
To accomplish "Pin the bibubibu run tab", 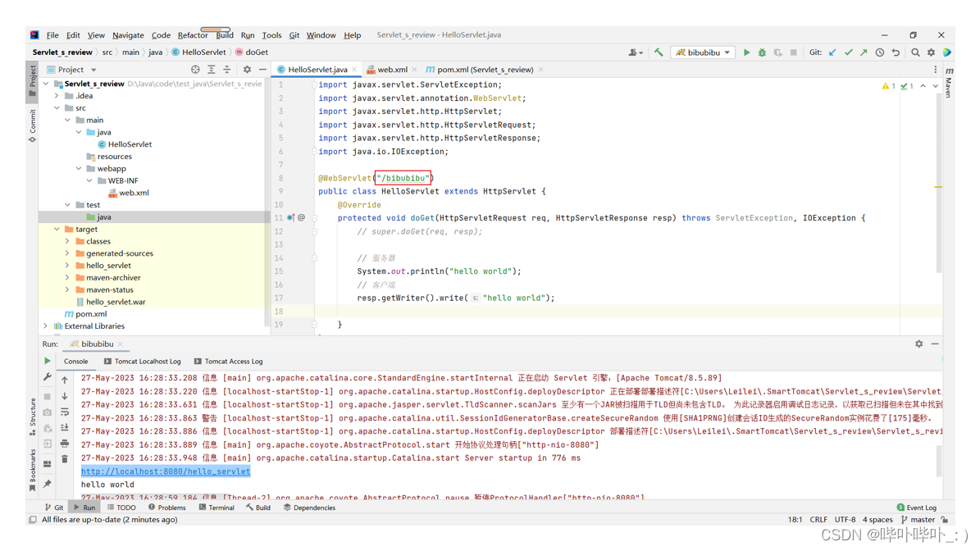I will coord(48,484).
